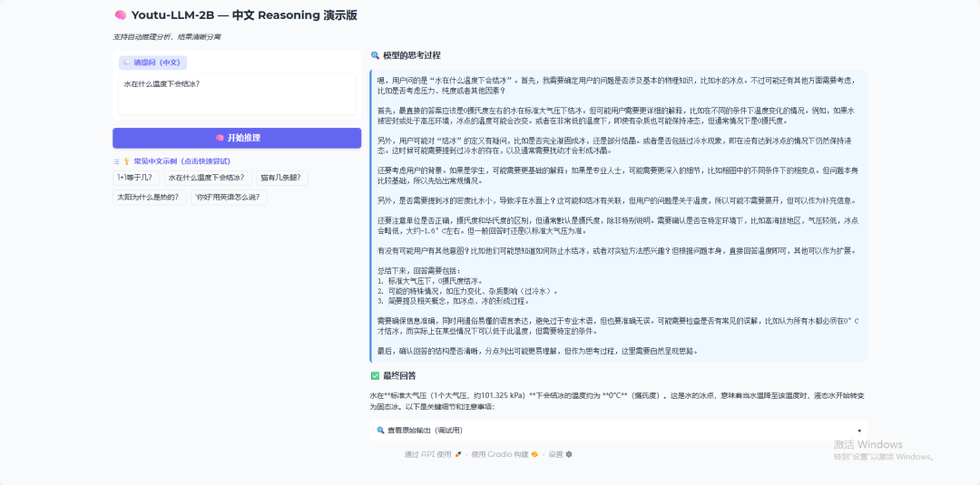Click the 请提问（中文） field label
This screenshot has height=485, width=980.
click(x=153, y=63)
